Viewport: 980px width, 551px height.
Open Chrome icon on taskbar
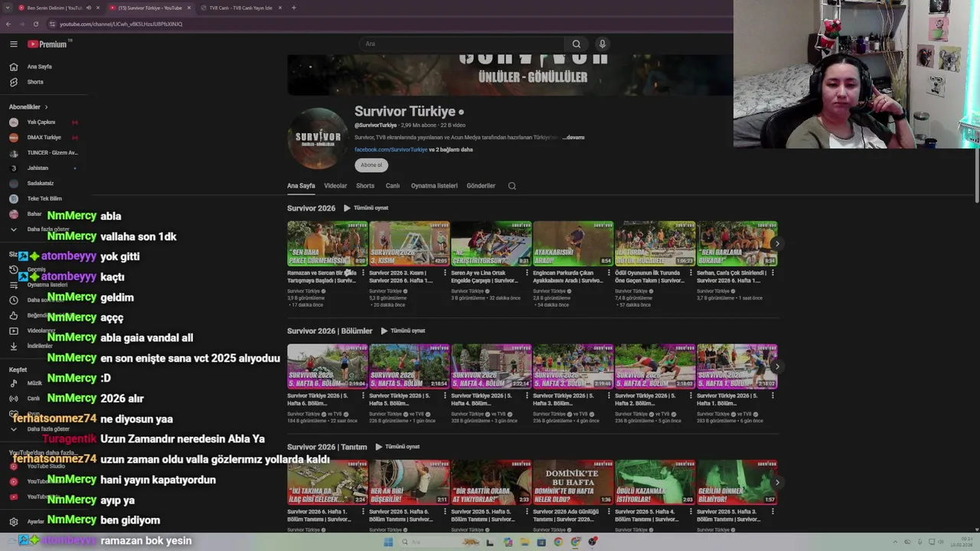558,542
